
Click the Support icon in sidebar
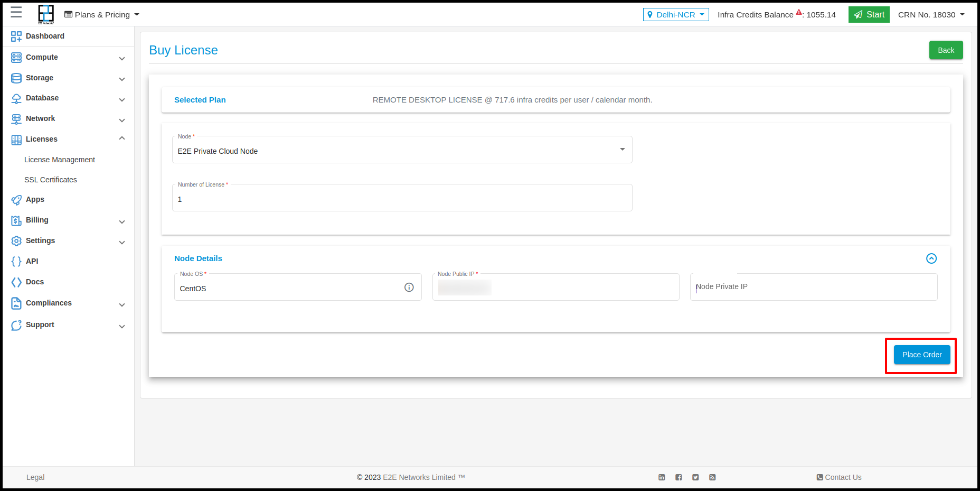tap(16, 325)
